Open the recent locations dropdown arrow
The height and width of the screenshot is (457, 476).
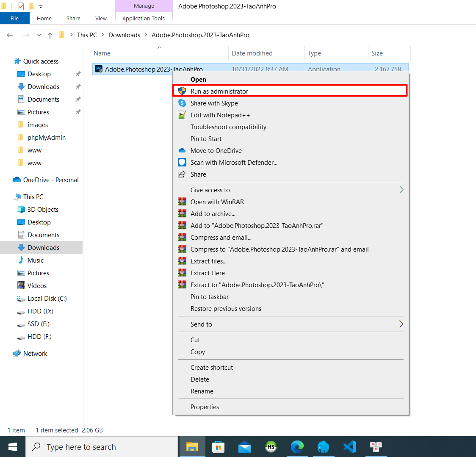point(39,35)
